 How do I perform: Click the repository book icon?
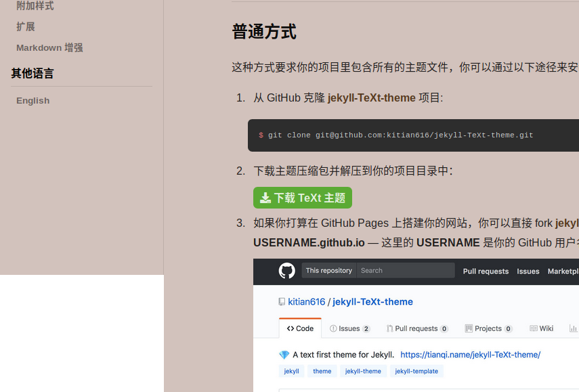coord(282,302)
